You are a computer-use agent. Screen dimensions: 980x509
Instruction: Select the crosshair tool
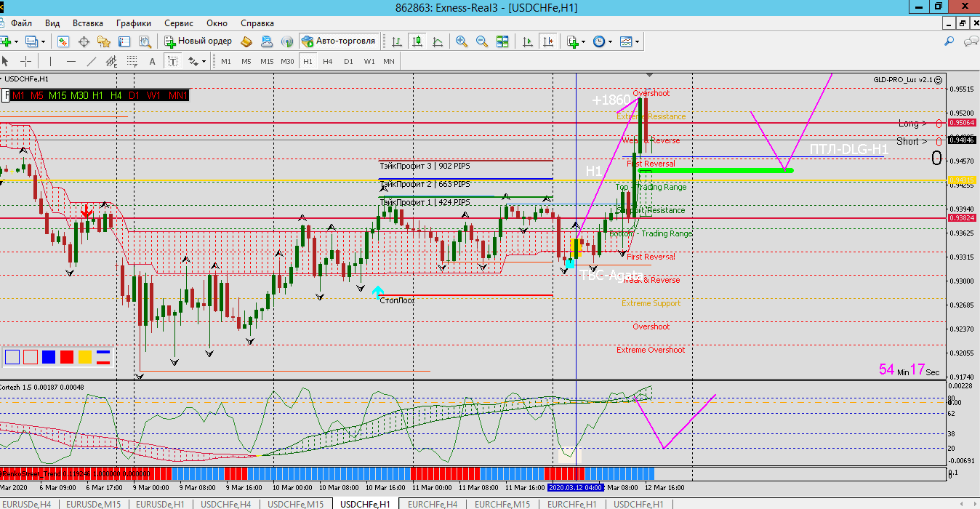[x=25, y=61]
